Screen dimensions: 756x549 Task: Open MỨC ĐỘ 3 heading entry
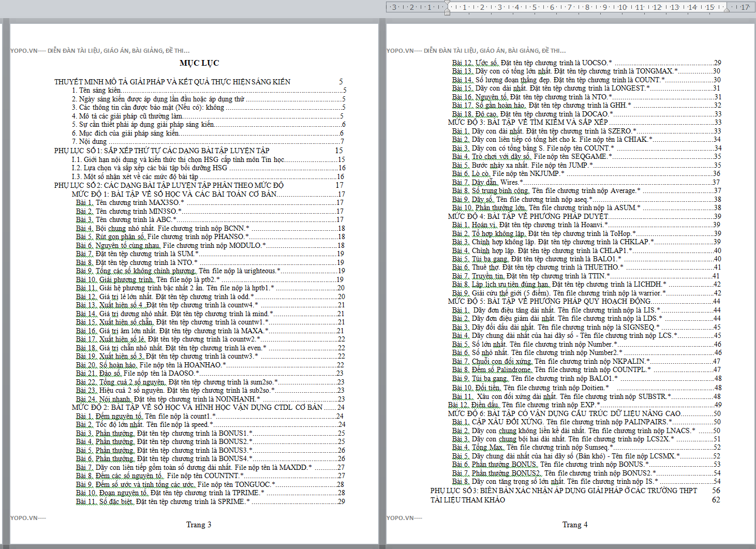(x=585, y=122)
